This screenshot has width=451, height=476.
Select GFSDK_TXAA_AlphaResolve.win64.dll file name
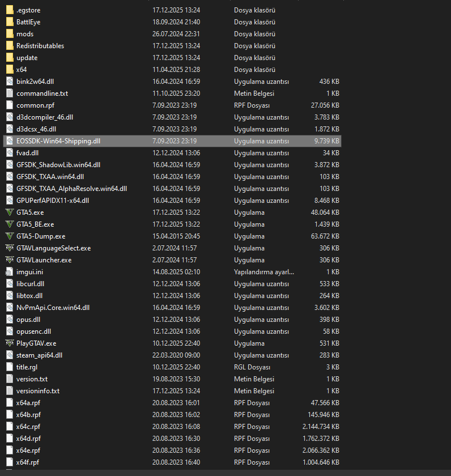[x=71, y=189]
